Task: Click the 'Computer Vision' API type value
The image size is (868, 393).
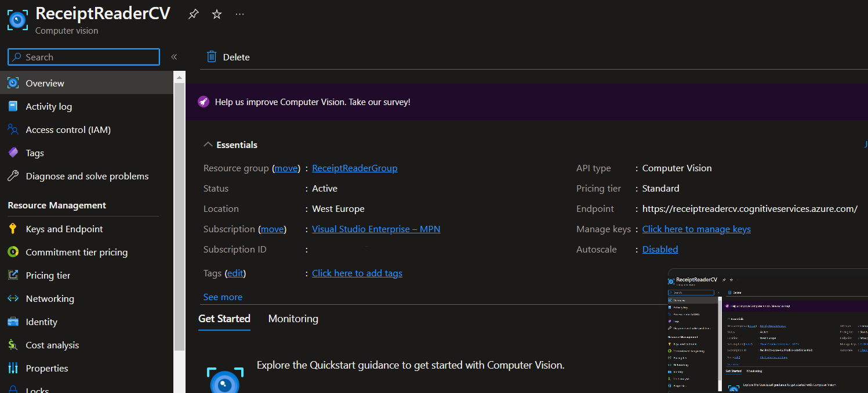Action: pyautogui.click(x=677, y=168)
